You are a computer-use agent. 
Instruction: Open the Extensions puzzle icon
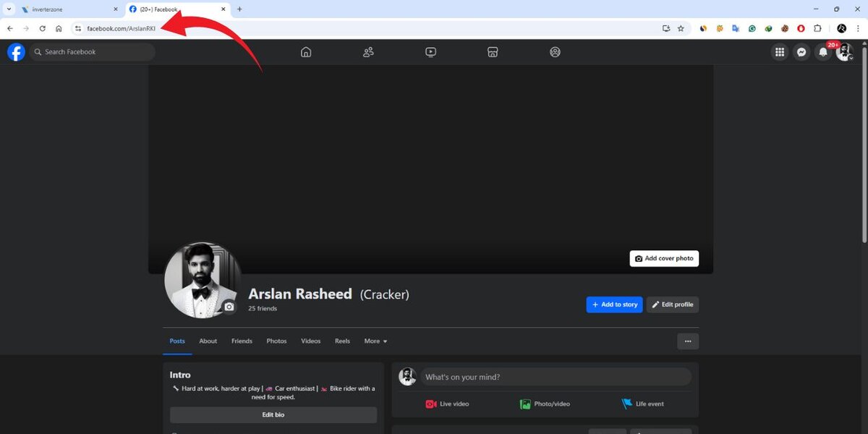tap(817, 29)
